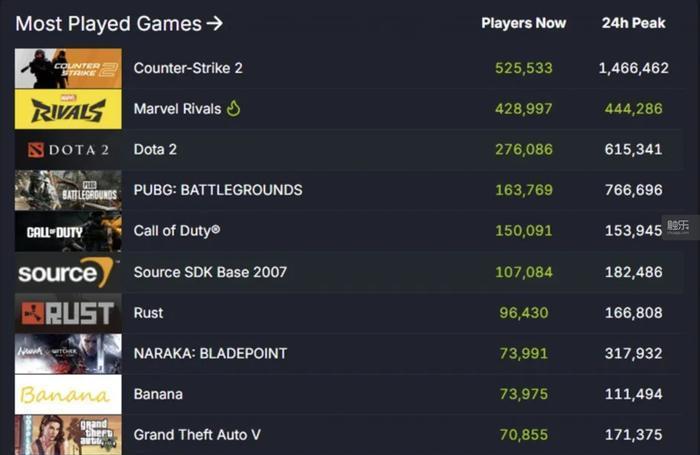Screen dimensions: 700x455
Task: Open the Grand Theft Auto V thumbnail
Action: (x=68, y=435)
